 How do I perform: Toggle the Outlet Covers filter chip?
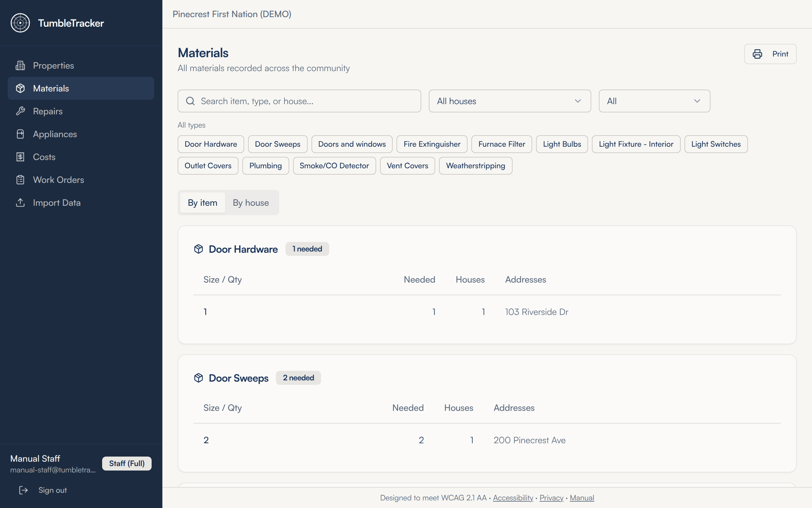[208, 166]
